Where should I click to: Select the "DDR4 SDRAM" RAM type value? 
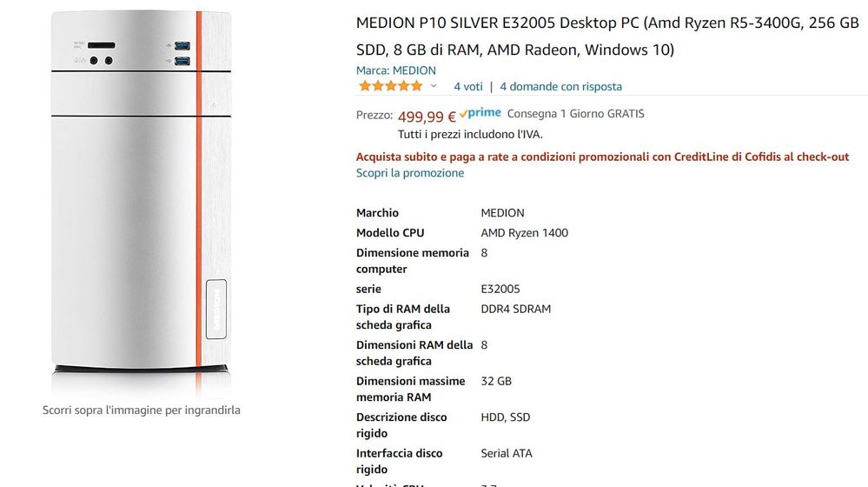coord(515,309)
